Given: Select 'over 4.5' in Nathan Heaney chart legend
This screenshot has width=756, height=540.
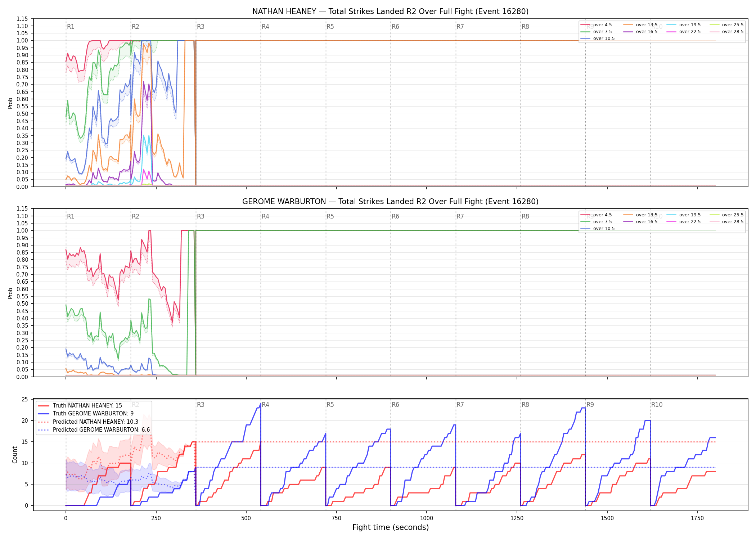Looking at the screenshot, I should coord(596,25).
